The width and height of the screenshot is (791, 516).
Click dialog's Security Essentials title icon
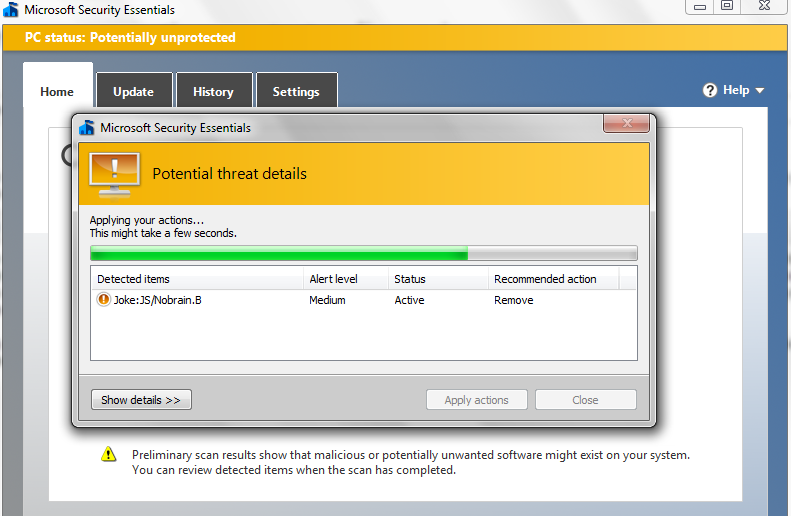[87, 128]
